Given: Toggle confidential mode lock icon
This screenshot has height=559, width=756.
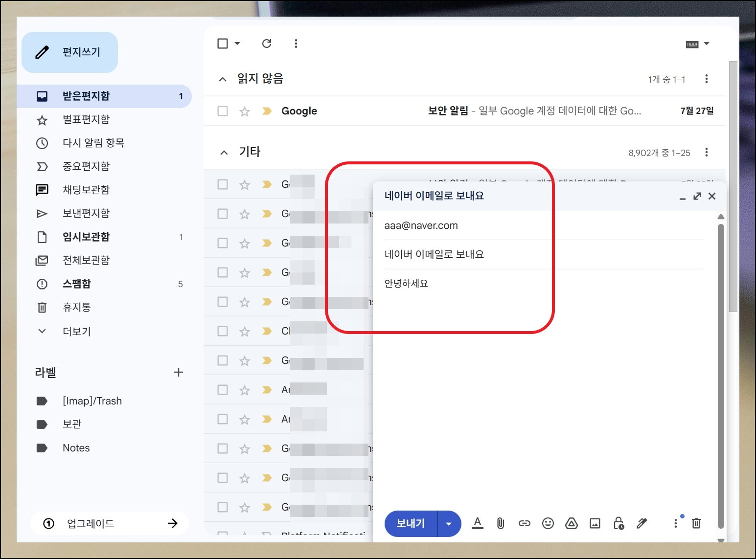Looking at the screenshot, I should (619, 523).
